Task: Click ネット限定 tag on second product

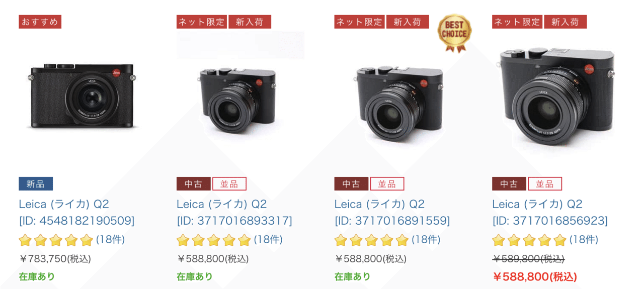Action: tap(202, 22)
